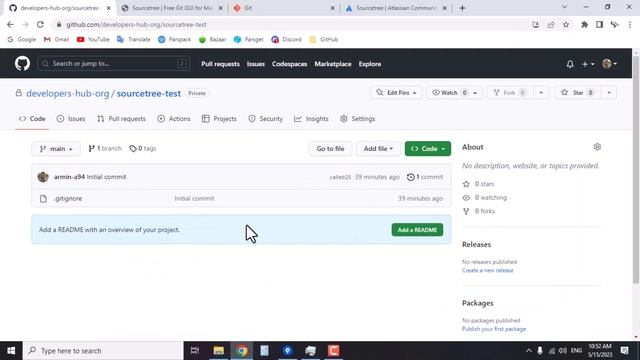Expand the Star lists arrow

tap(609, 93)
